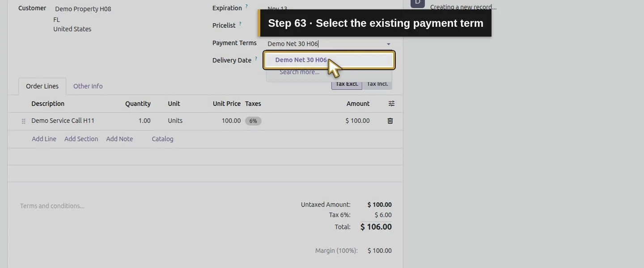This screenshot has width=644, height=268.
Task: Show Expiration help tooltip icon
Action: tap(246, 6)
